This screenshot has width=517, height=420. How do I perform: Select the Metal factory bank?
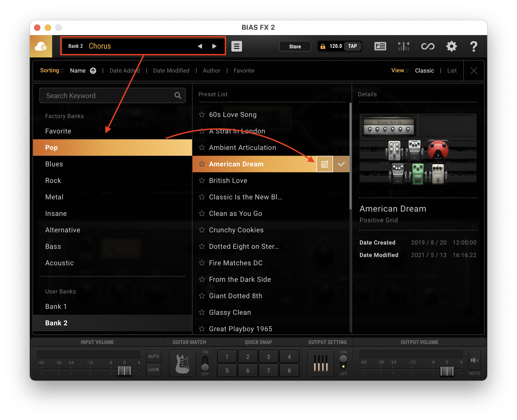[112, 197]
